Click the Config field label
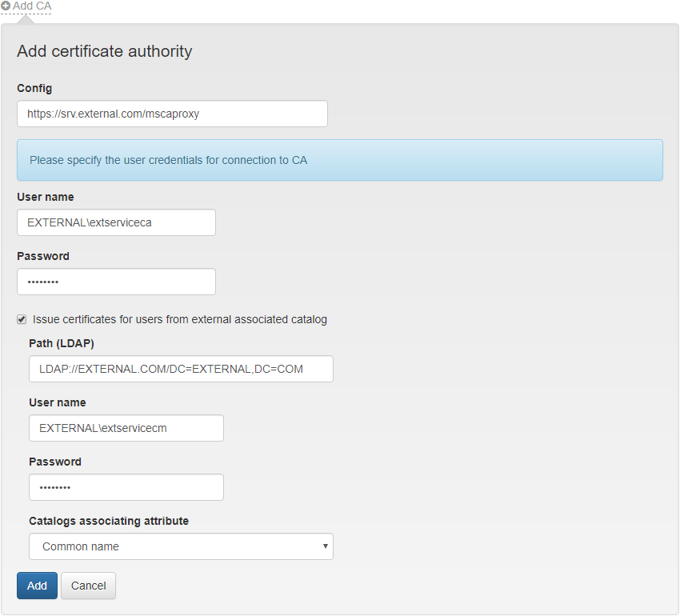 pyautogui.click(x=34, y=88)
